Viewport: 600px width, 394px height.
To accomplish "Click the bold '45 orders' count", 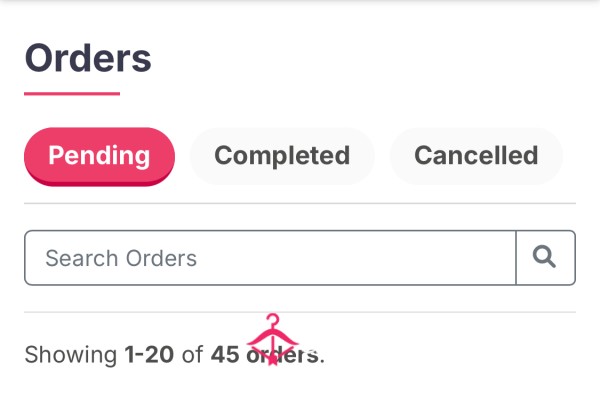I will [265, 355].
